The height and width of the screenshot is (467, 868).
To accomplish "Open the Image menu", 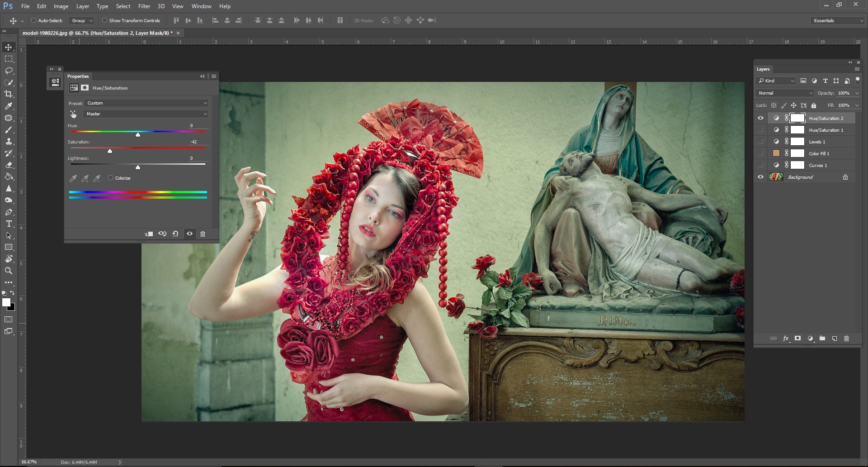I will [61, 6].
